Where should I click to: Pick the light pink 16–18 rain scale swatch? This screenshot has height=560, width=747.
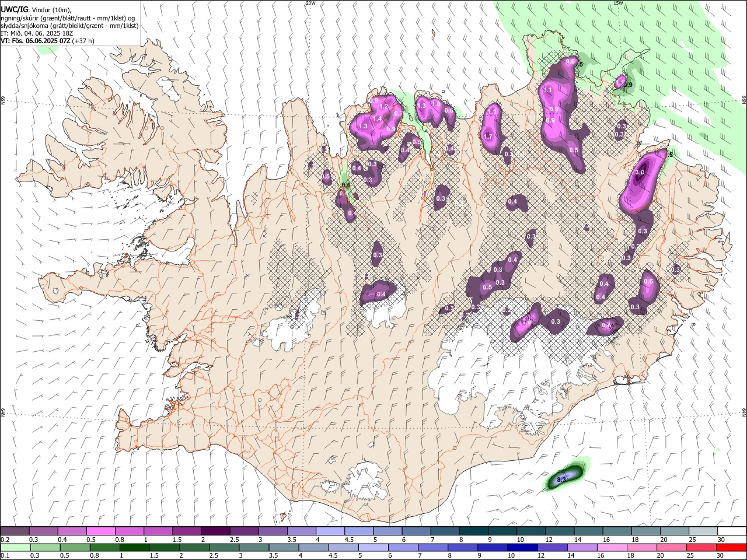pyautogui.click(x=612, y=547)
